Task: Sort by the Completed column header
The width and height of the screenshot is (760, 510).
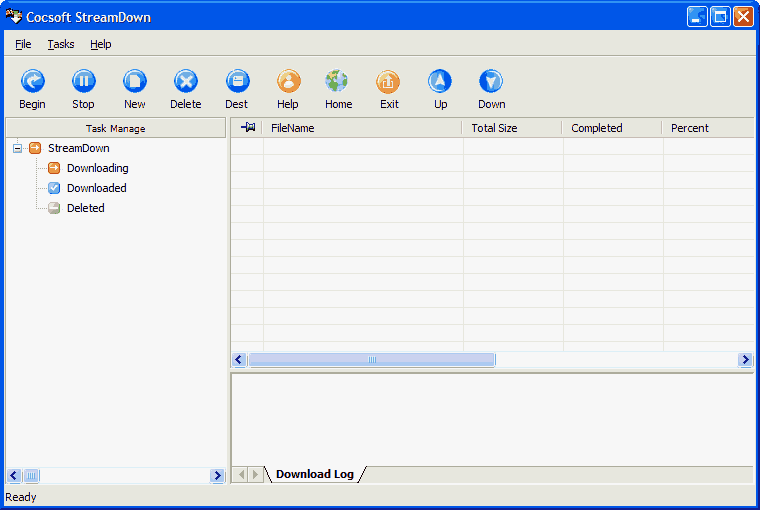Action: 612,128
